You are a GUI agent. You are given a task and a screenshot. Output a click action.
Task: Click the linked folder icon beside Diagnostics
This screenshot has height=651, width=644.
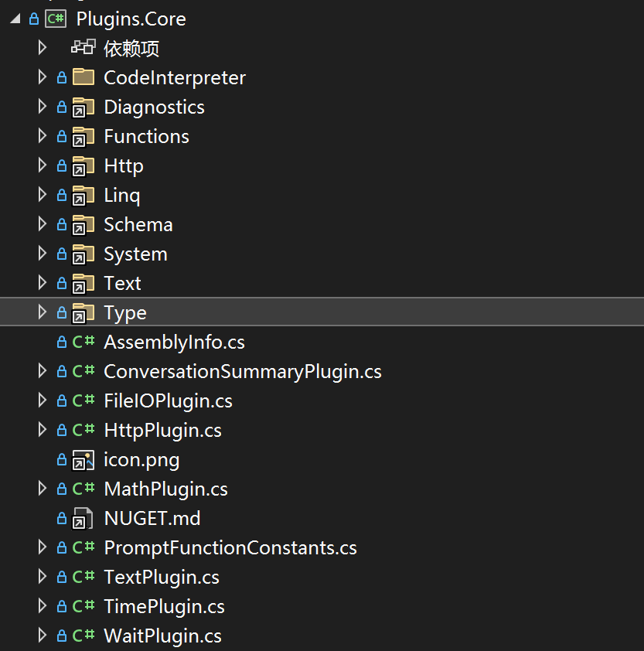[x=83, y=107]
